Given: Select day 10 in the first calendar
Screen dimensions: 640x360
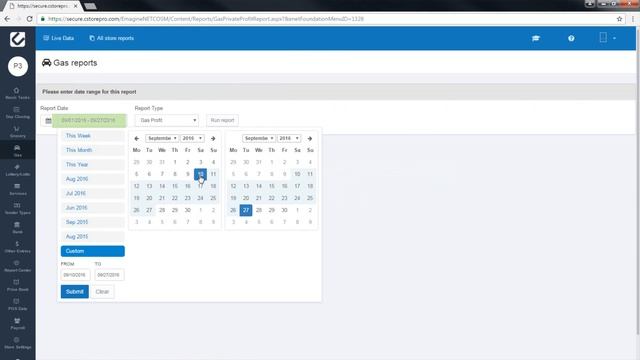Looking at the screenshot, I should click(200, 174).
